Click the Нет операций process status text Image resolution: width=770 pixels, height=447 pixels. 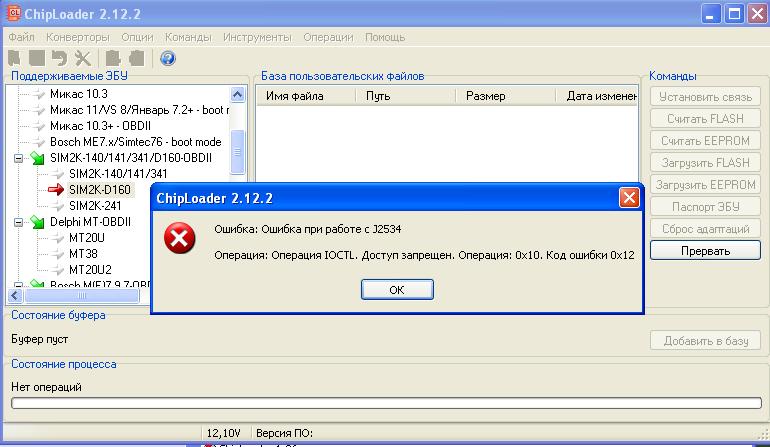pos(46,387)
